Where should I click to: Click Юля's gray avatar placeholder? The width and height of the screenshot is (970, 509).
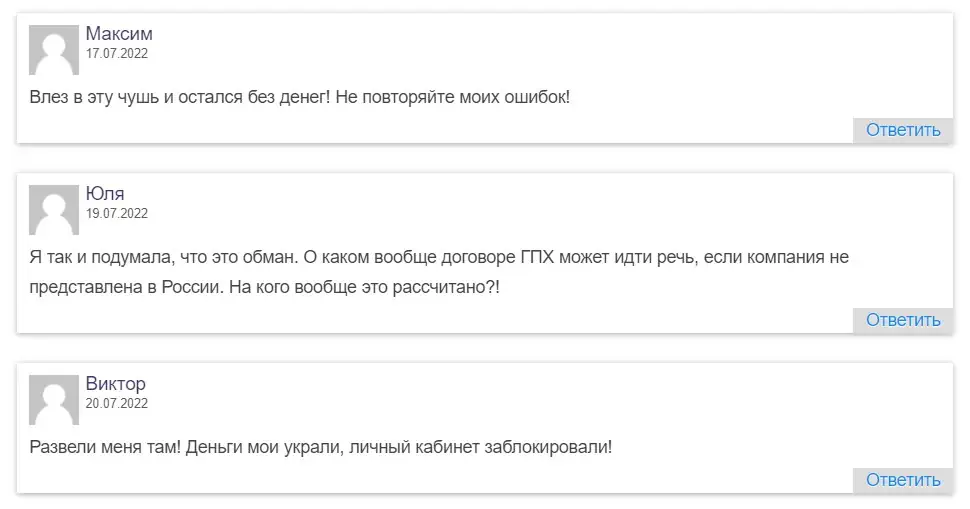[54, 210]
